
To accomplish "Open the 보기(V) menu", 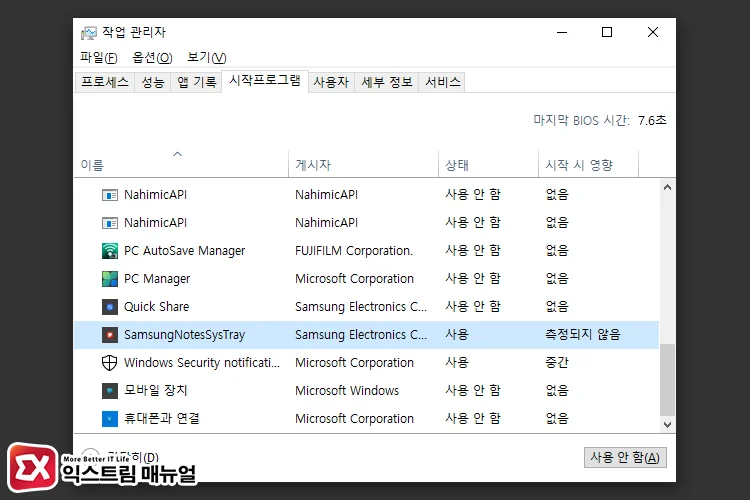I will (207, 57).
